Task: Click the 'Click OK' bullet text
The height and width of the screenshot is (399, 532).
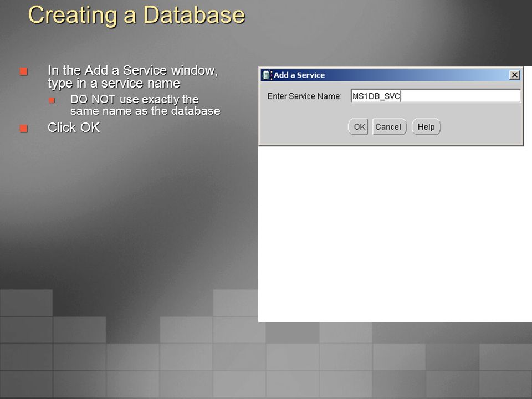Action: (74, 127)
